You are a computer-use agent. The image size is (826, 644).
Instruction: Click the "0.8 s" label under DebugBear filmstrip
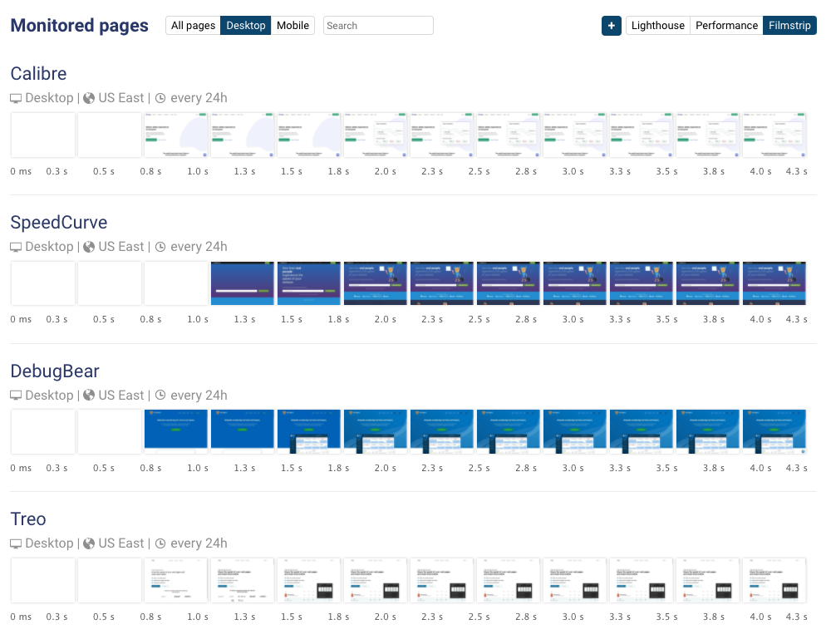[150, 468]
